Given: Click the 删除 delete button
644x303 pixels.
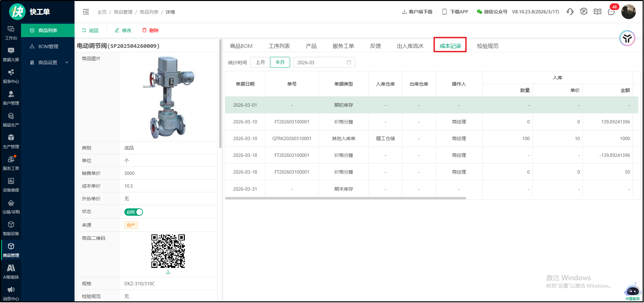Looking at the screenshot, I should tap(150, 30).
